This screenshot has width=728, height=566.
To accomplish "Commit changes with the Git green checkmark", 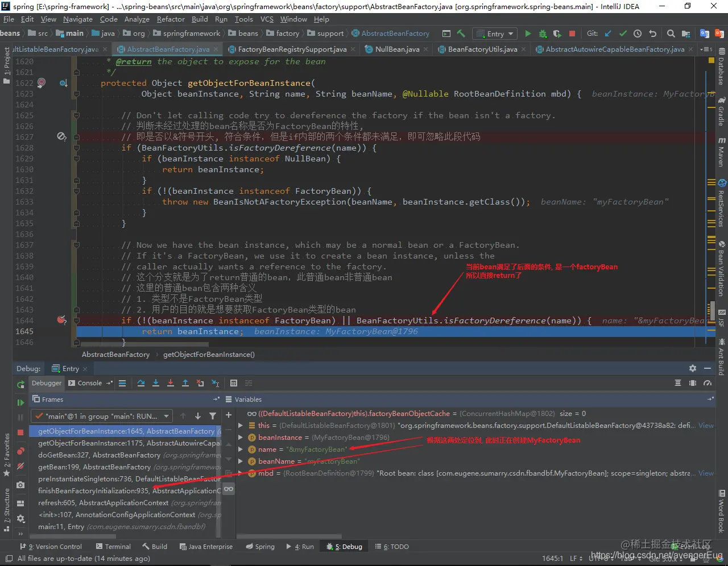I will point(623,34).
